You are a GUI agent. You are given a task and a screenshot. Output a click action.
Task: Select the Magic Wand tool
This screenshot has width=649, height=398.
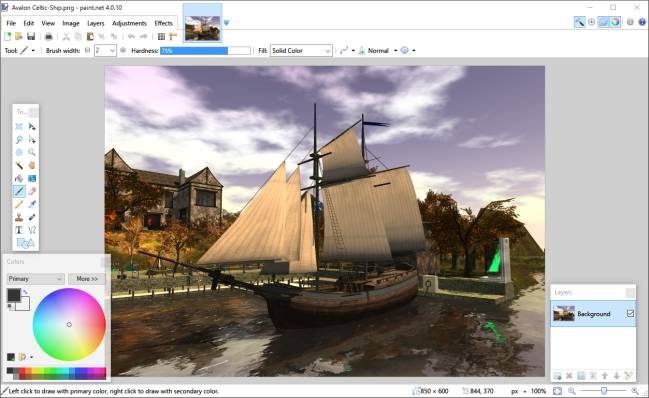pos(19,165)
